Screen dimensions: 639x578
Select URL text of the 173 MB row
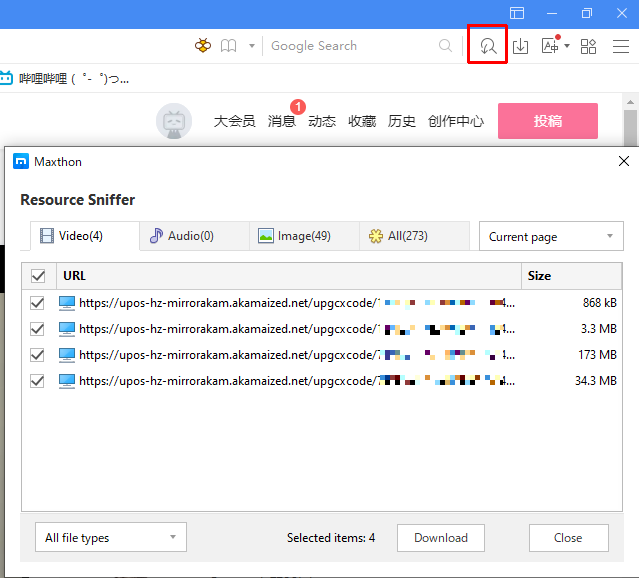[x=297, y=355]
